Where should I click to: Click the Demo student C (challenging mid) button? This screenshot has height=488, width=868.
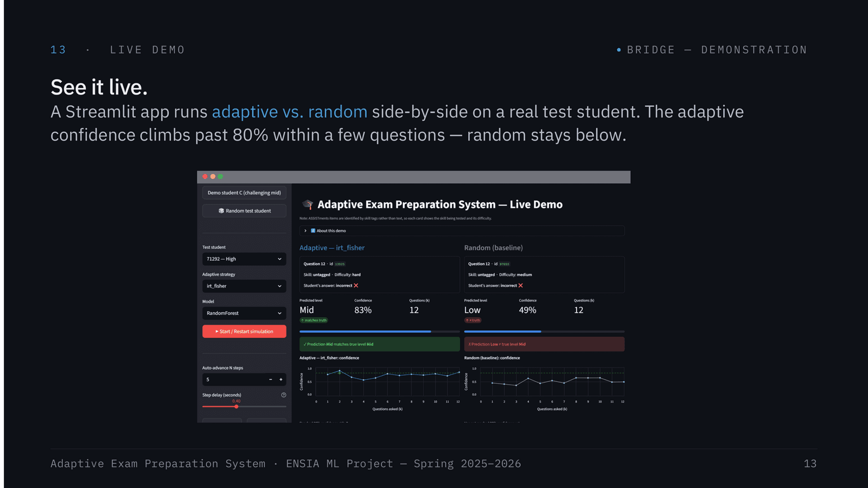click(x=244, y=193)
